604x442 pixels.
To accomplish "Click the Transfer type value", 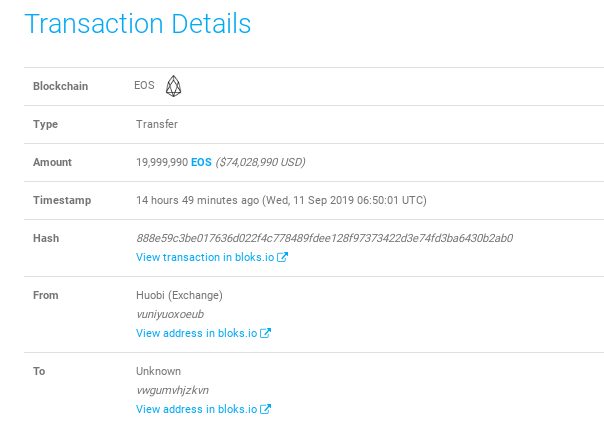I will pos(157,124).
